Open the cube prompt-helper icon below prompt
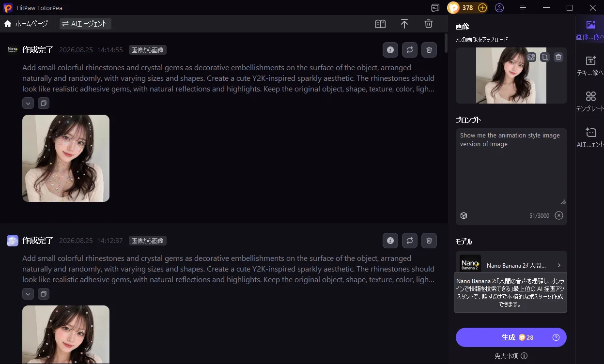This screenshot has height=364, width=604. pos(464,215)
